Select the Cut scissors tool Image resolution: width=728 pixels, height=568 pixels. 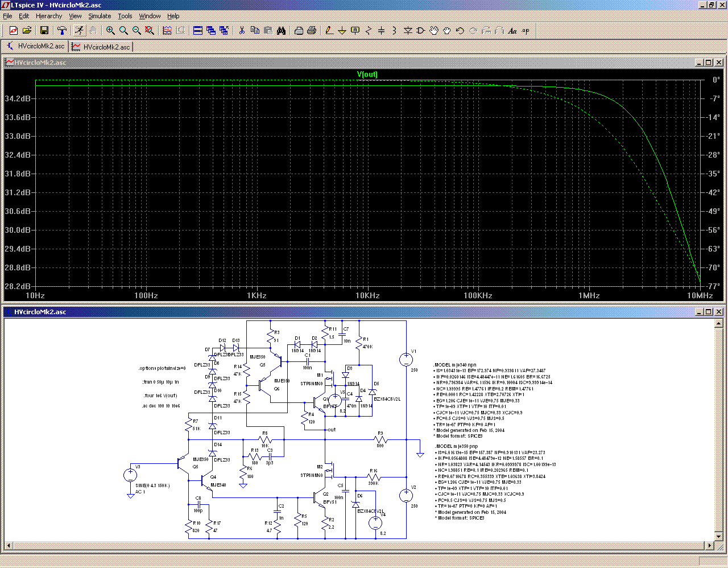click(242, 31)
